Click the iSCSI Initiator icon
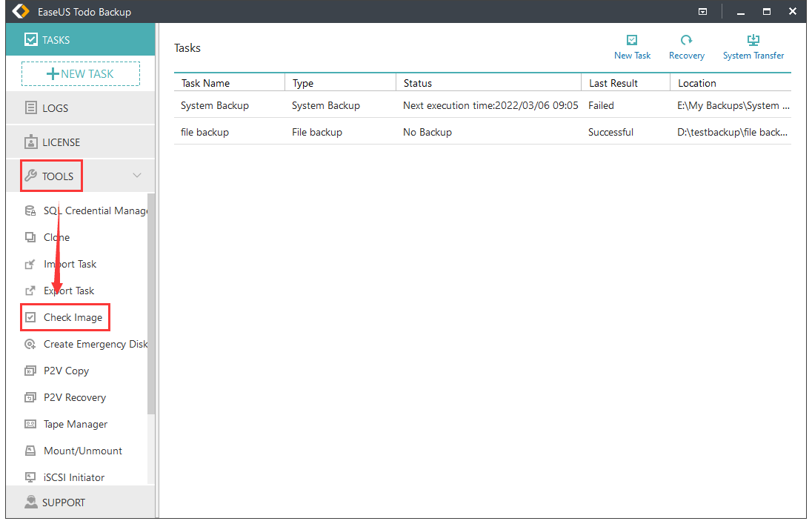The width and height of the screenshot is (812, 524). point(30,477)
